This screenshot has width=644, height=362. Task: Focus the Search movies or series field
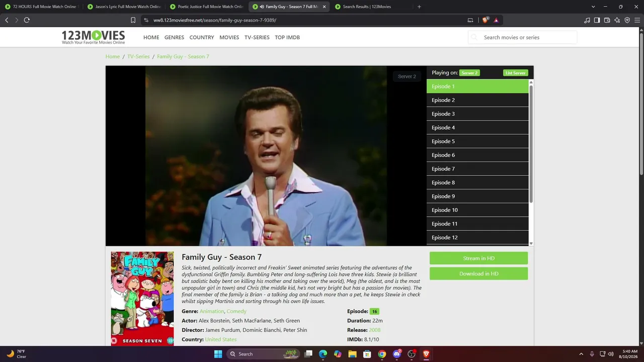pos(523,37)
